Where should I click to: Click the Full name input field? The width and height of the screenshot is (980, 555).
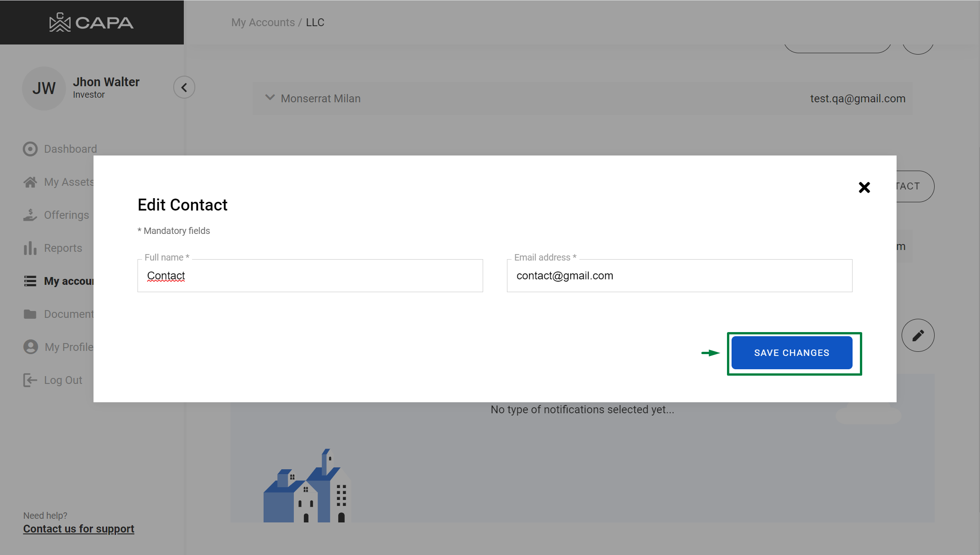310,276
